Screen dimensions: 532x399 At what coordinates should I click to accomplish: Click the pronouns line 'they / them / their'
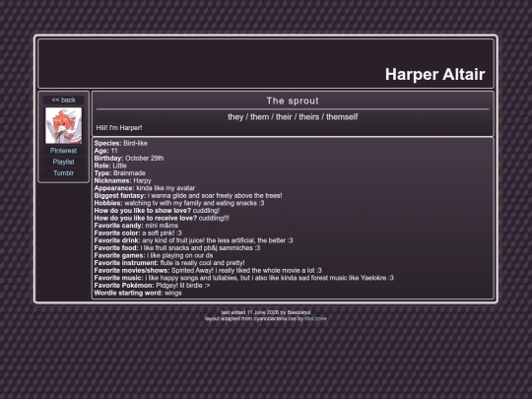[293, 117]
